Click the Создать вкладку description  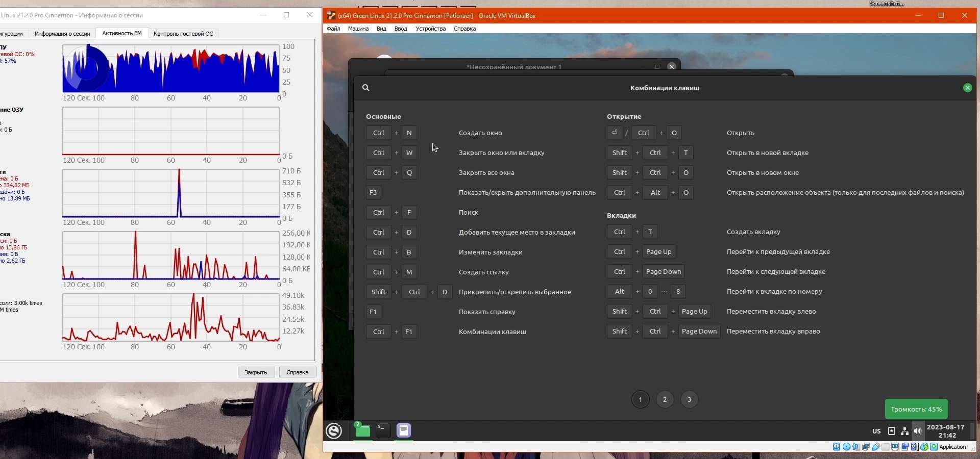pos(753,232)
